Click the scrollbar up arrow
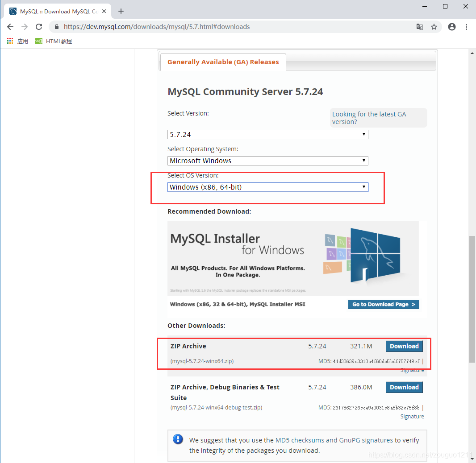Viewport: 476px width, 463px height. pyautogui.click(x=472, y=53)
